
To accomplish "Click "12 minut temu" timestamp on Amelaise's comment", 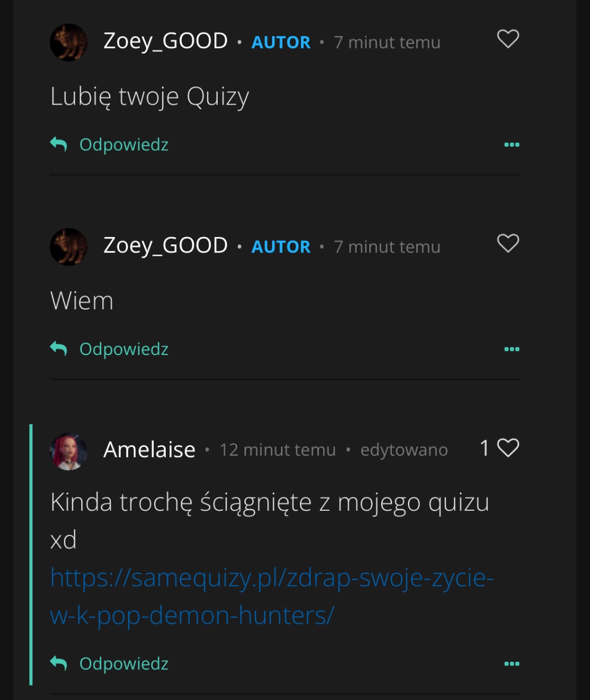I will pos(278,450).
